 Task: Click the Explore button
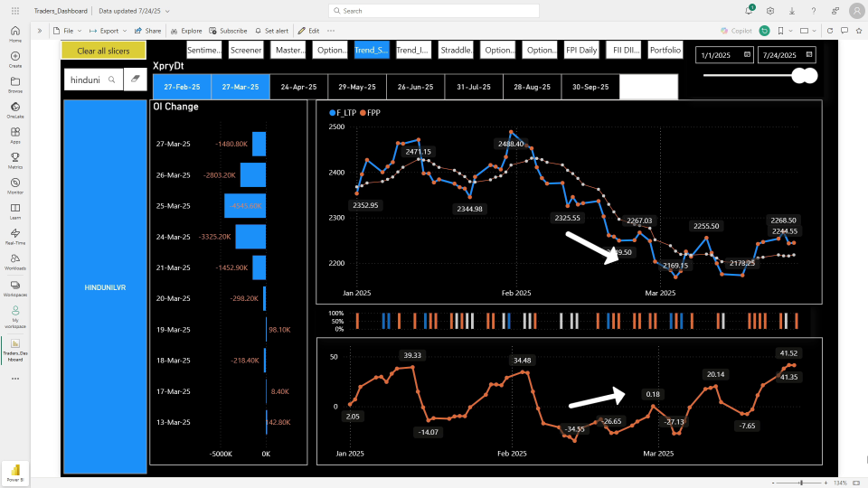186,31
